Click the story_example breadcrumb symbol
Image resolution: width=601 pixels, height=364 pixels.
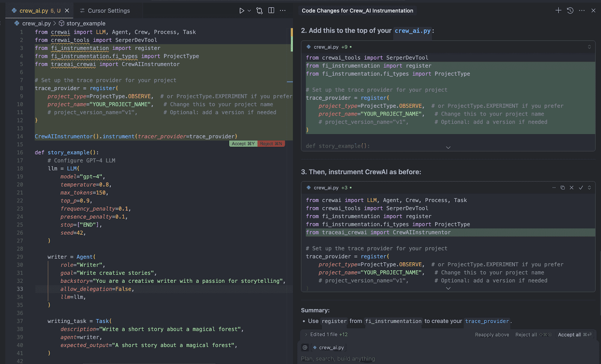[86, 23]
